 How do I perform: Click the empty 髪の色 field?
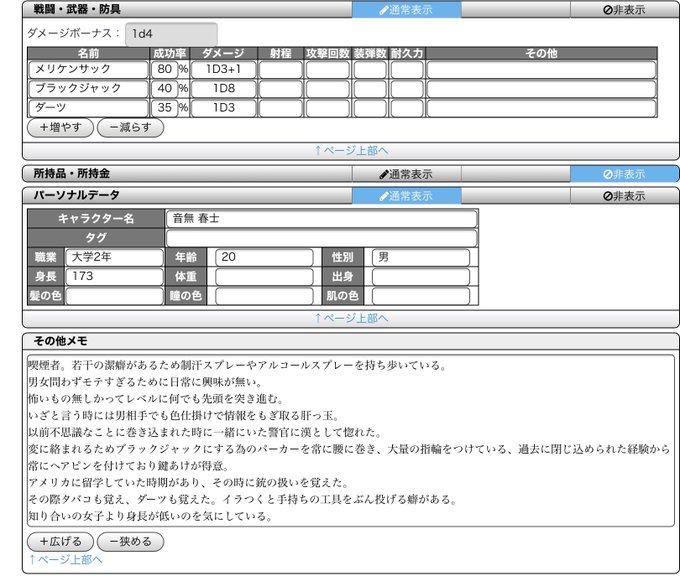114,296
